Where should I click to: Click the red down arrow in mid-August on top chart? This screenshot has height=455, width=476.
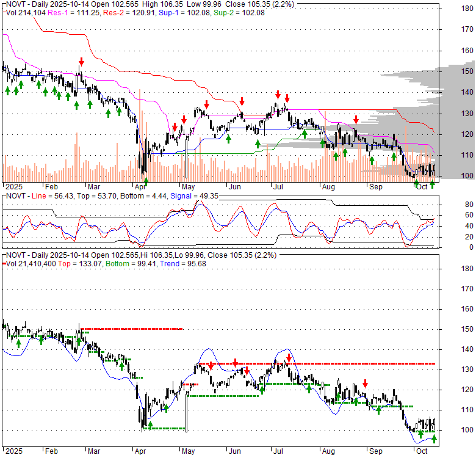[x=356, y=119]
